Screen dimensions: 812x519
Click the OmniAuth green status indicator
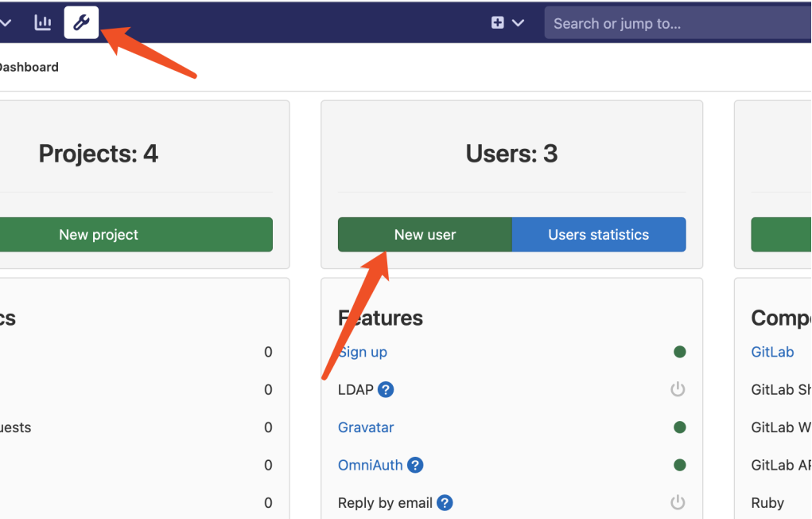(679, 465)
